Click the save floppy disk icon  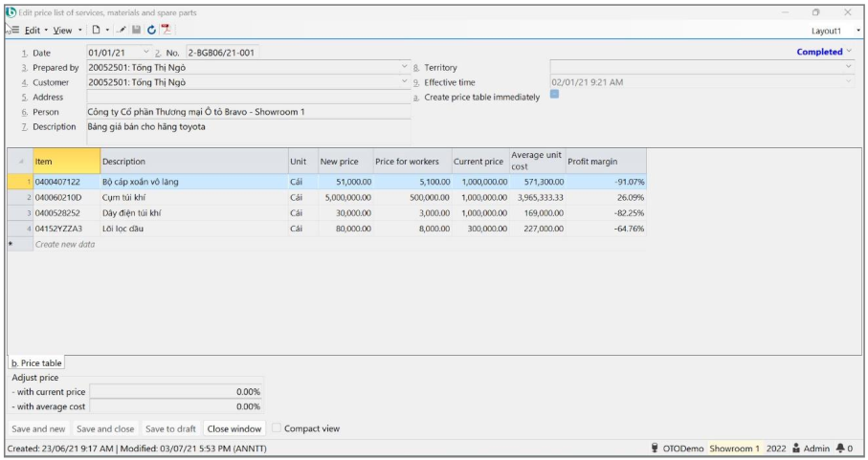click(x=137, y=31)
